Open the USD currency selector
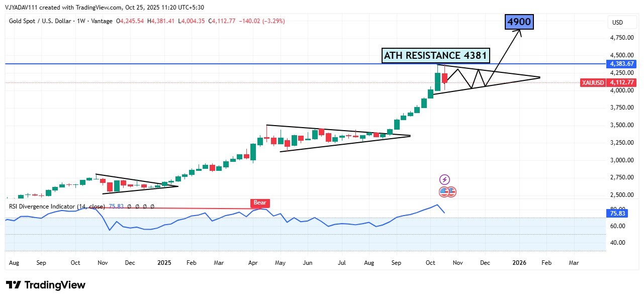 (x=617, y=23)
